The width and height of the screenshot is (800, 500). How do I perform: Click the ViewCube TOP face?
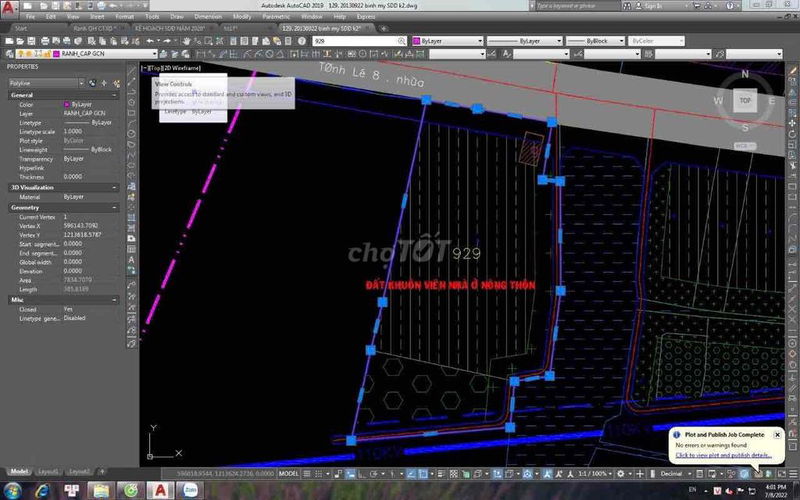click(x=745, y=100)
